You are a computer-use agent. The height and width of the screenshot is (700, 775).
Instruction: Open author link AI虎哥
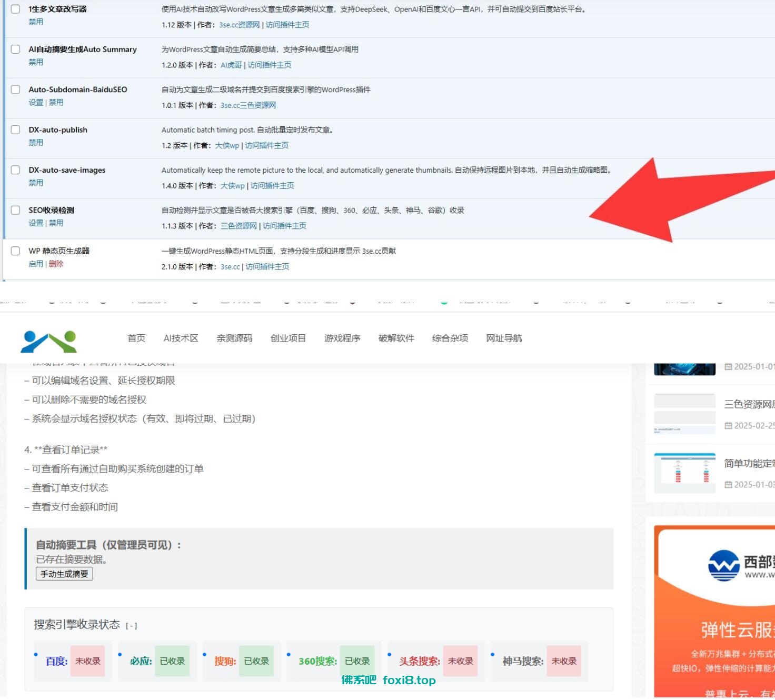point(231,65)
